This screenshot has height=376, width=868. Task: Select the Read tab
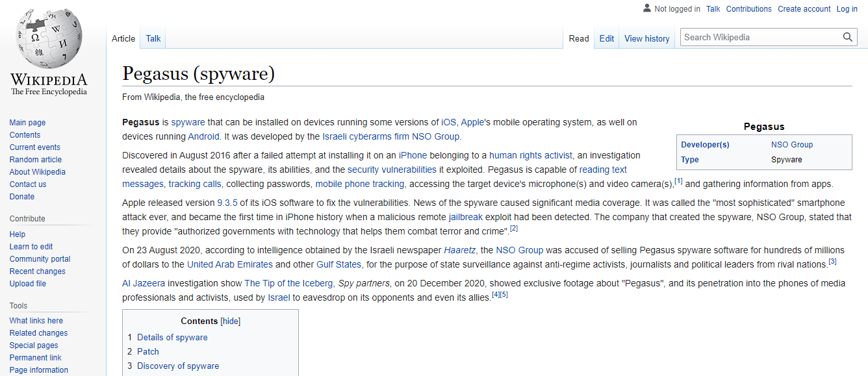click(579, 38)
